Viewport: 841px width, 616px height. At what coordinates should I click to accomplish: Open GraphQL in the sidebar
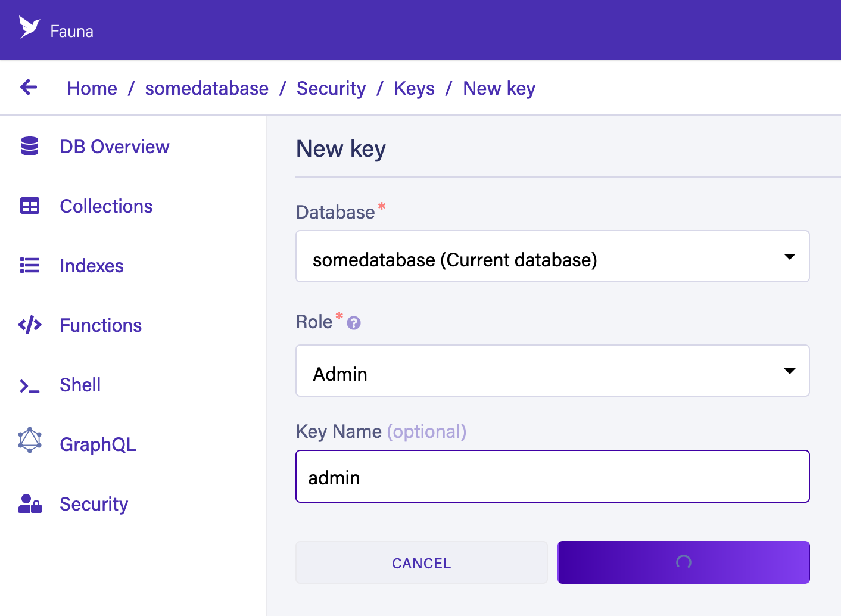(98, 444)
